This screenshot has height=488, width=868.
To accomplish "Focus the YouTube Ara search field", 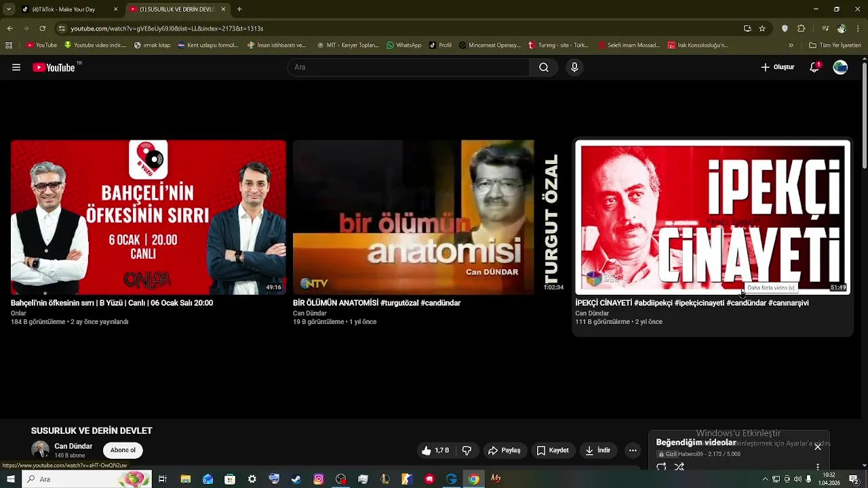I will [x=408, y=67].
